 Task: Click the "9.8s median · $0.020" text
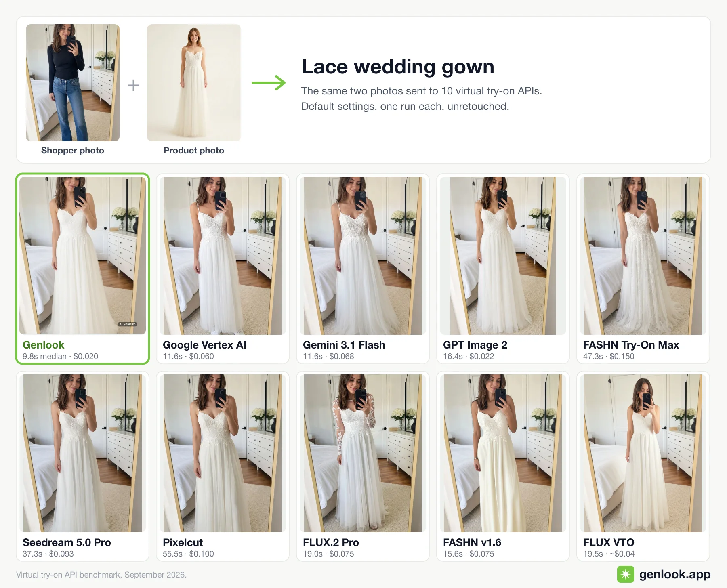pos(60,356)
